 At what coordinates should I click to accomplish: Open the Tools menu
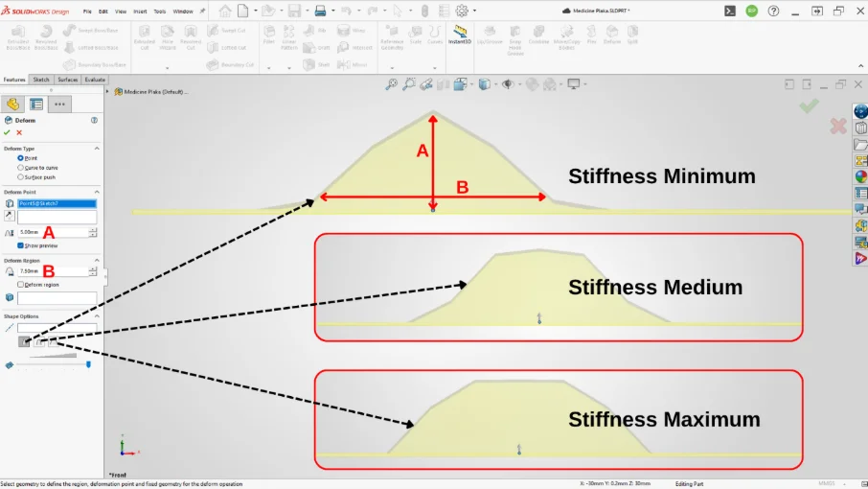[x=159, y=12]
